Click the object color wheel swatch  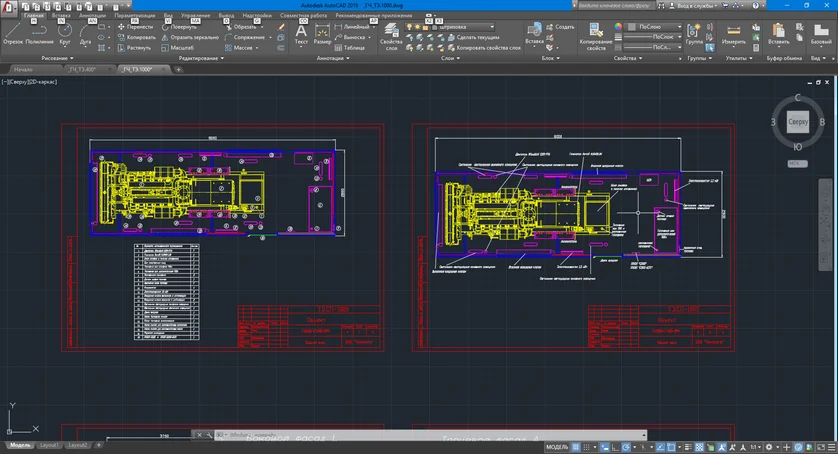[618, 27]
